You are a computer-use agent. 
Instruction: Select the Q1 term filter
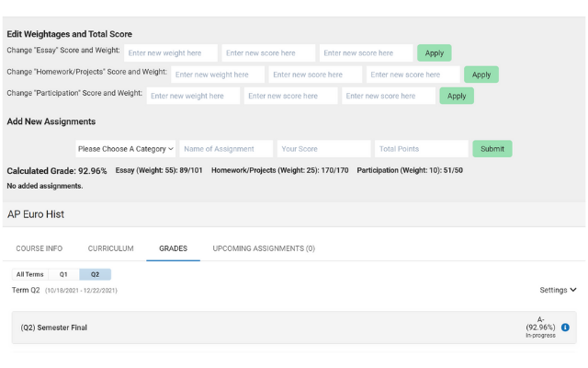pos(63,274)
